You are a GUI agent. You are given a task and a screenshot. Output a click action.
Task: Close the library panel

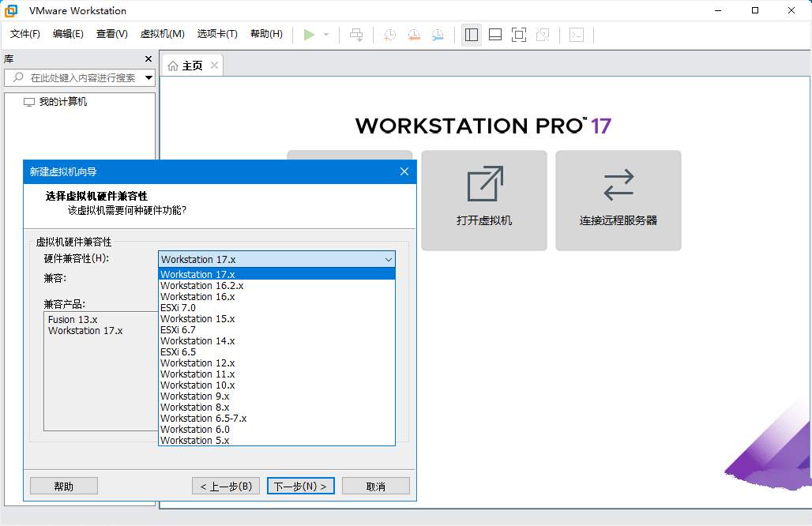148,59
